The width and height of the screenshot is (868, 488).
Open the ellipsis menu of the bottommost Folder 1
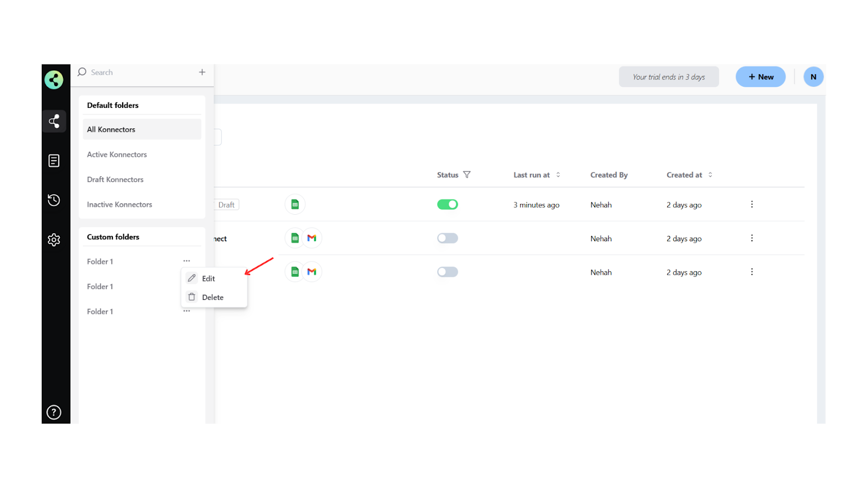click(x=187, y=311)
